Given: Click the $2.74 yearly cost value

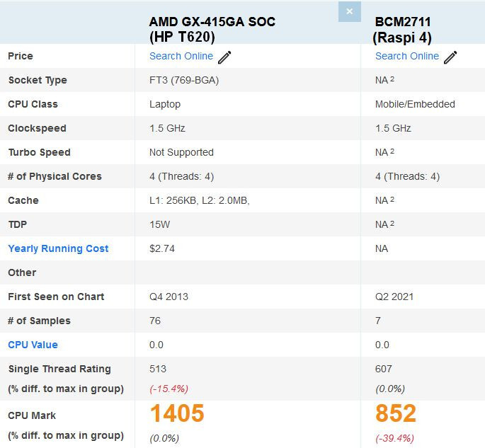Looking at the screenshot, I should tap(162, 248).
